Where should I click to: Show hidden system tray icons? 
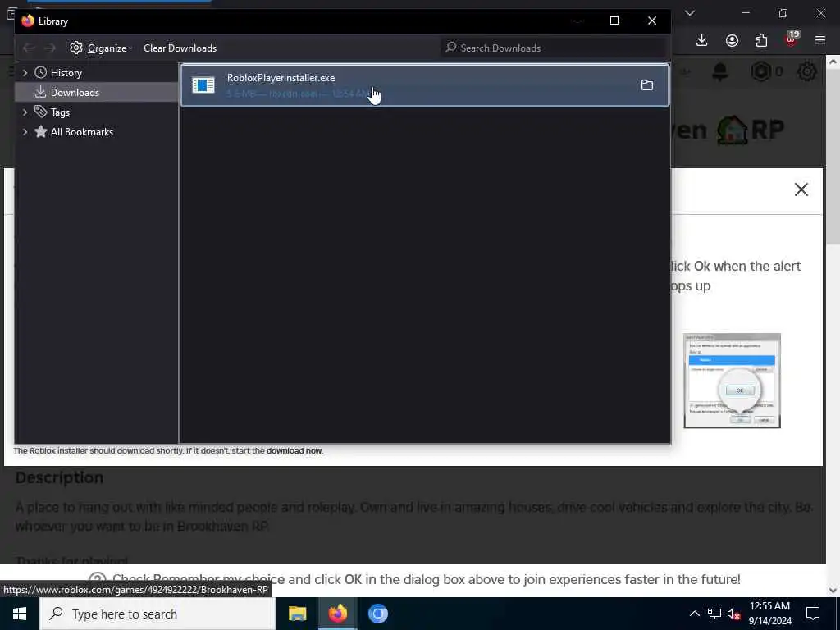[694, 614]
